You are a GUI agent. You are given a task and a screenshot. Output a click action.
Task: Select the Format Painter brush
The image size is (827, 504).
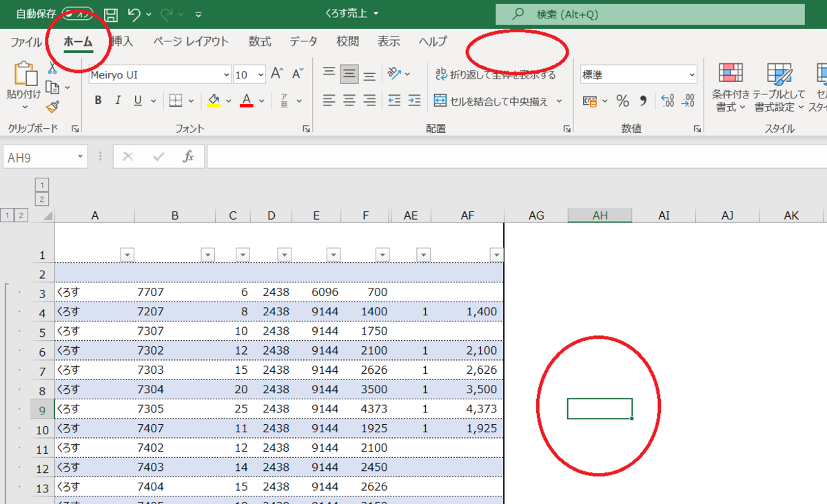pyautogui.click(x=52, y=106)
